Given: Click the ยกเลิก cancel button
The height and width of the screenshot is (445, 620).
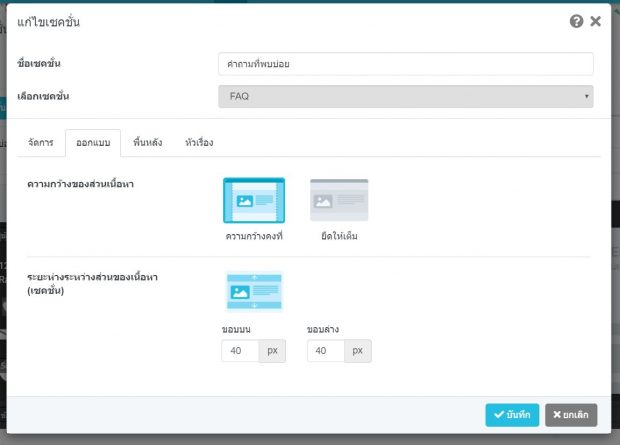Looking at the screenshot, I should [x=572, y=415].
